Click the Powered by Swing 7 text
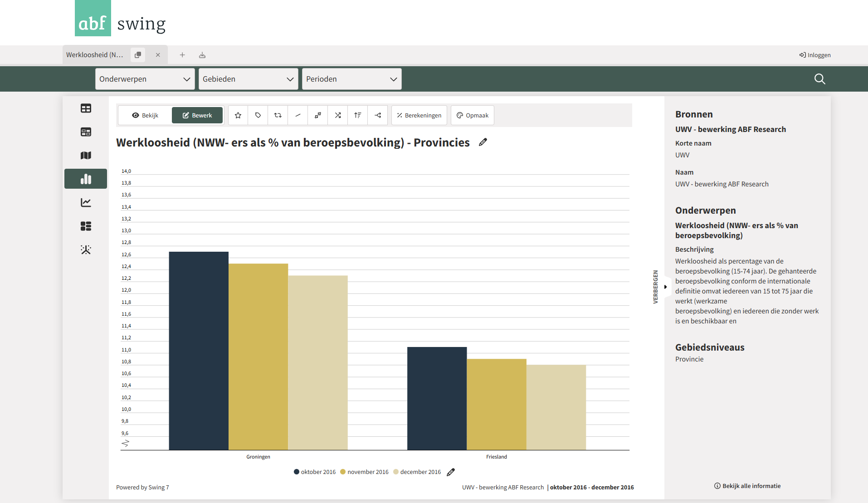Viewport: 868px width, 503px height. pos(142,488)
